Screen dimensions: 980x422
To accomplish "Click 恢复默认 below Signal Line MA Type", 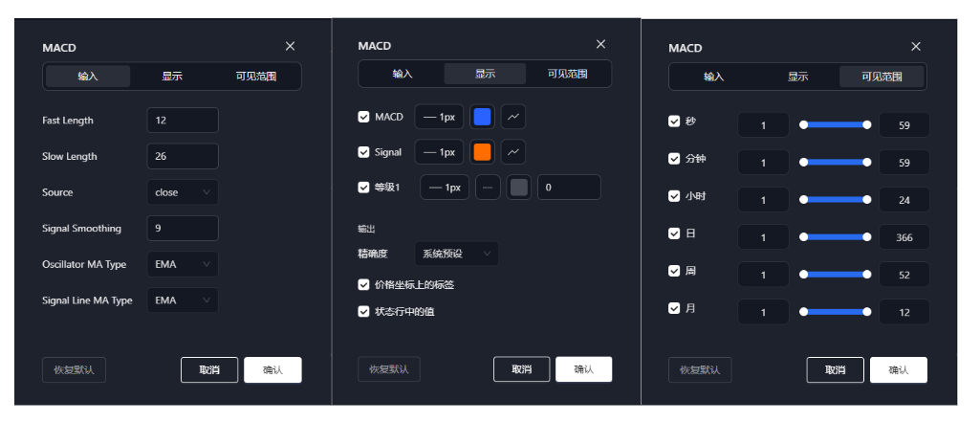I will pyautogui.click(x=75, y=370).
